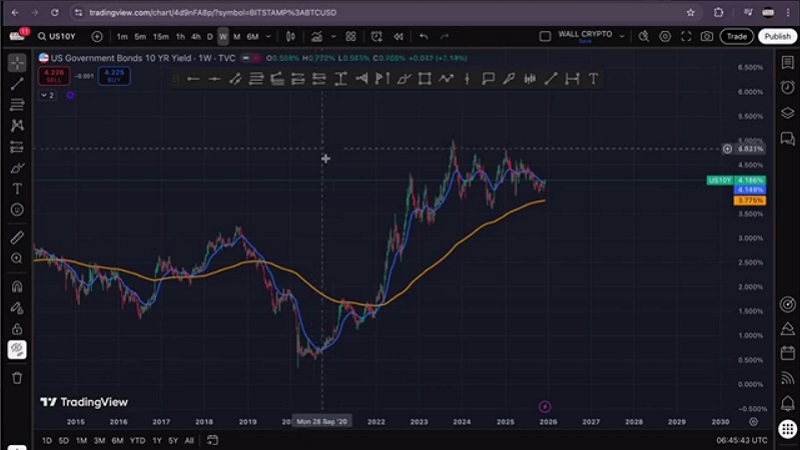Click the trash can remove objects icon
800x450 pixels.
[x=17, y=377]
